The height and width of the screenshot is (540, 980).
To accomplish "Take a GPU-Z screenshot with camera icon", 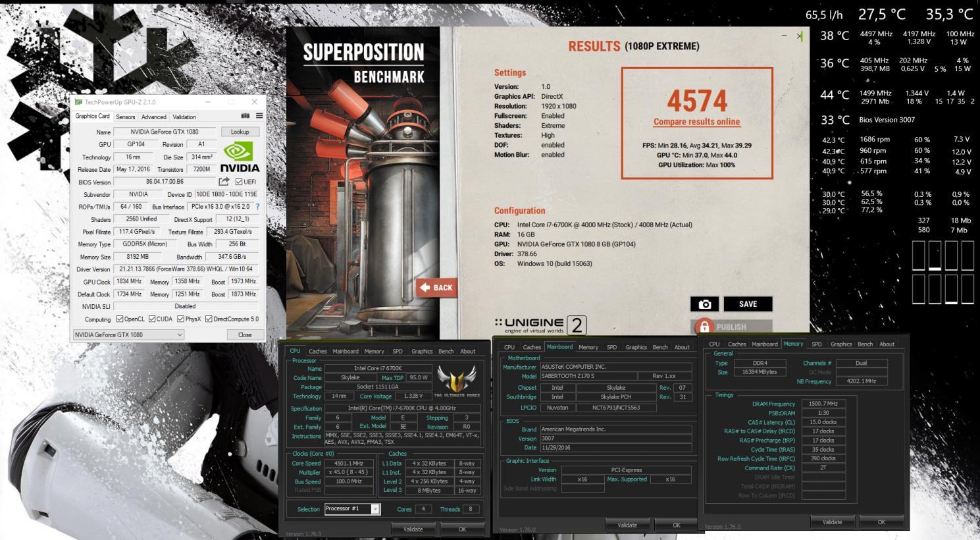I will 245,116.
